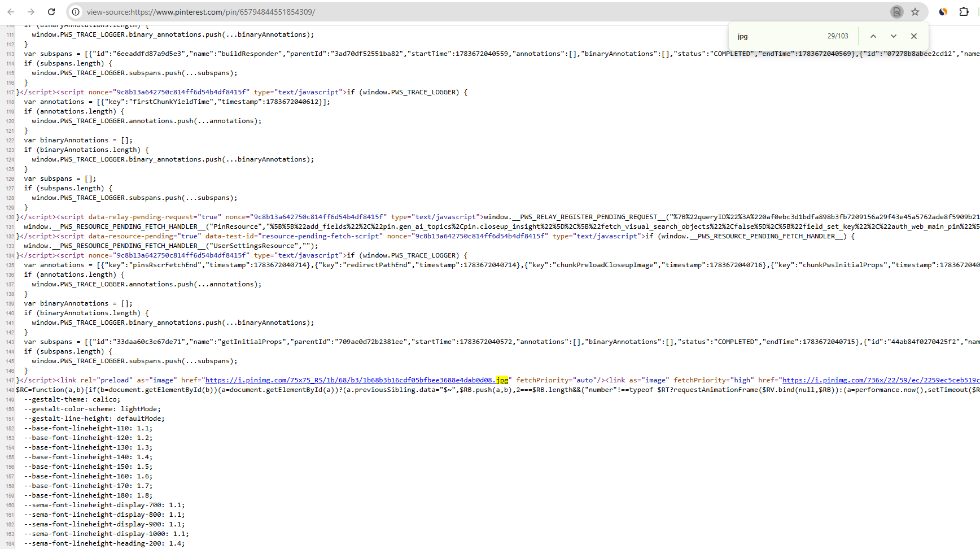Viewport: 980px width, 549px height.
Task: Click '--gestalt-line-height: defaultMode;' line
Action: 94,419
